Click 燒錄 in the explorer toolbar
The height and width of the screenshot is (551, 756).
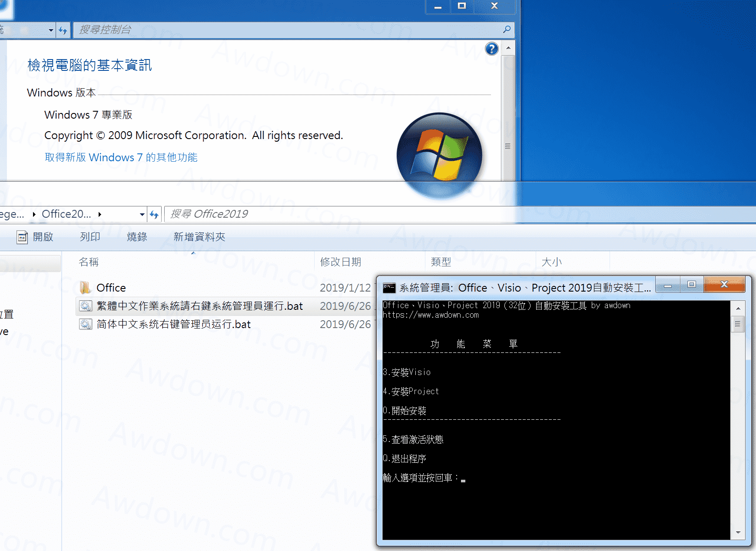[137, 237]
